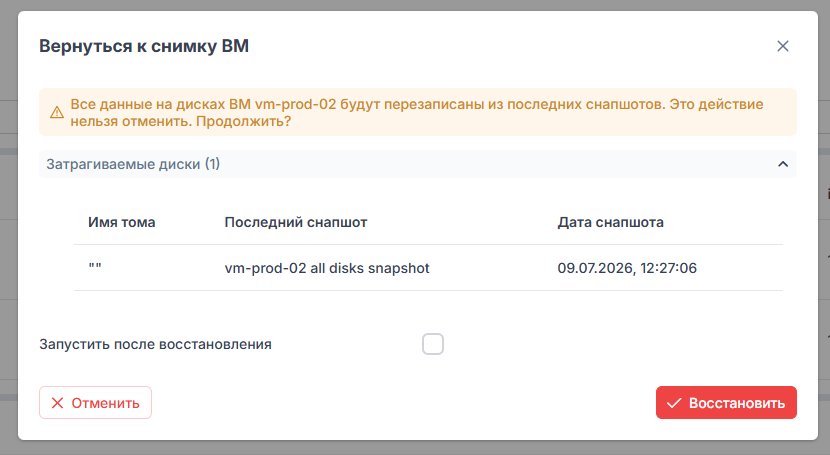
Task: Enable Запустить после восстановления checkbox
Action: pos(432,344)
